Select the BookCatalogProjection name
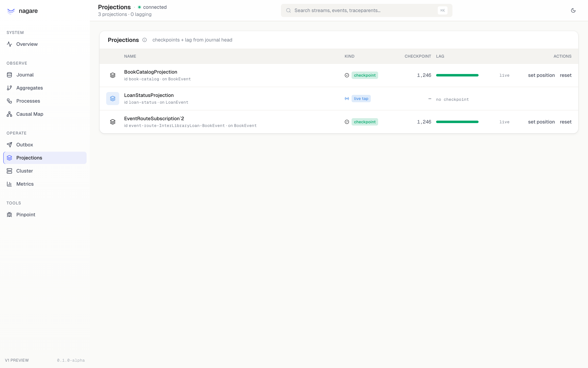 pyautogui.click(x=151, y=72)
